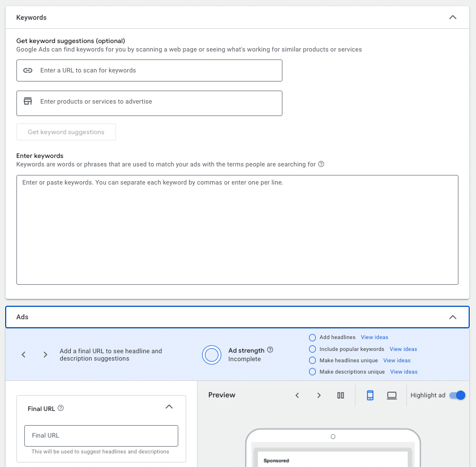Switch preview to side-by-side columns view

[341, 395]
